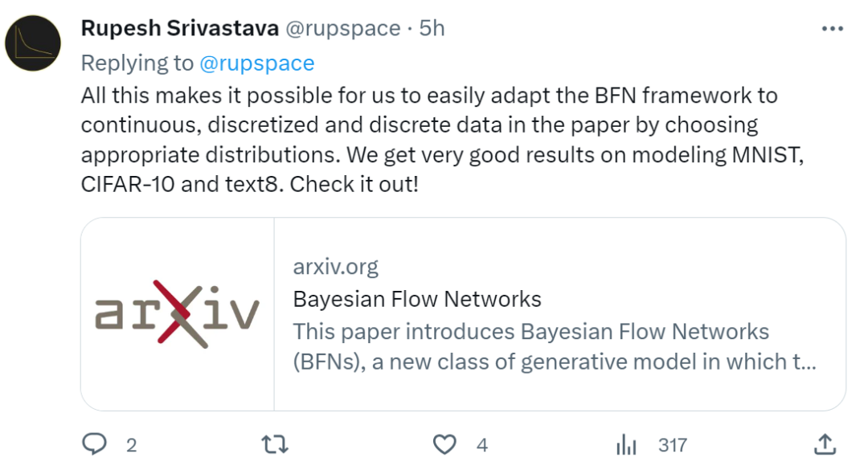The height and width of the screenshot is (466, 868).
Task: Open the blue @rupspace Replying to mention
Action: 257,63
